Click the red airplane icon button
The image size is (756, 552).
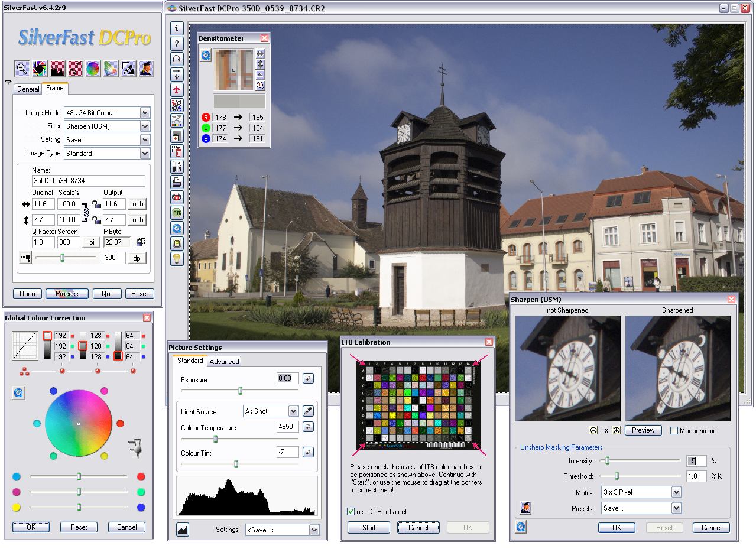177,90
